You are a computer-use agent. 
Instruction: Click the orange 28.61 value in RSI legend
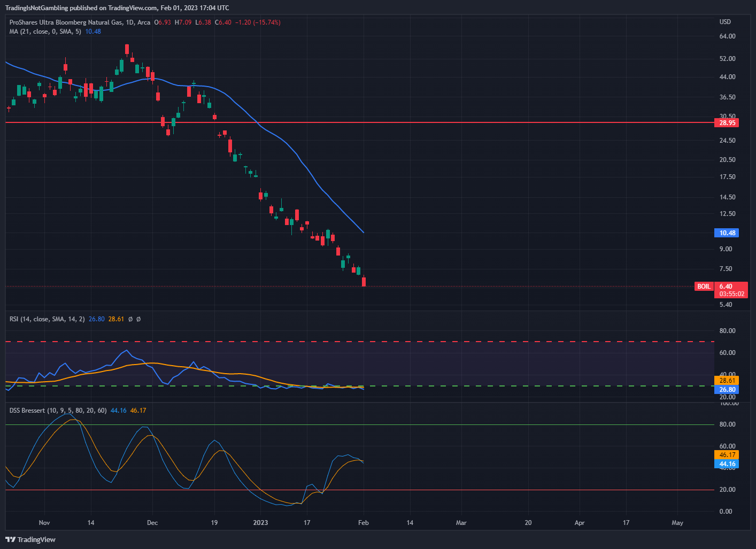pos(116,319)
